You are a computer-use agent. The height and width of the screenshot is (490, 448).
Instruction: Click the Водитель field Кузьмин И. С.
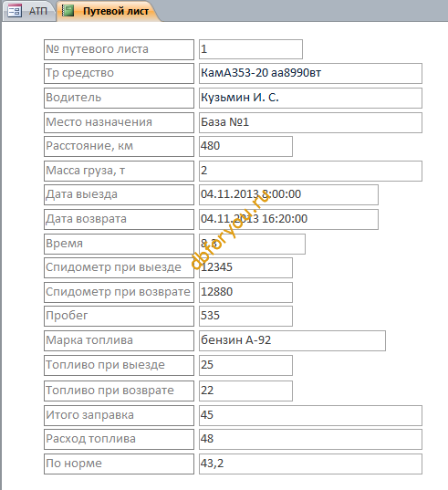310,98
